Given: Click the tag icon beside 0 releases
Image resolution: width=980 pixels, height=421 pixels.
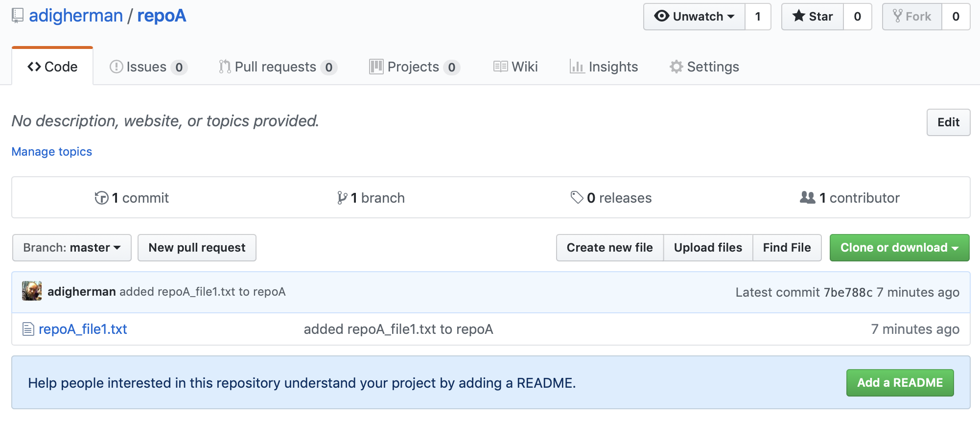Looking at the screenshot, I should (577, 197).
